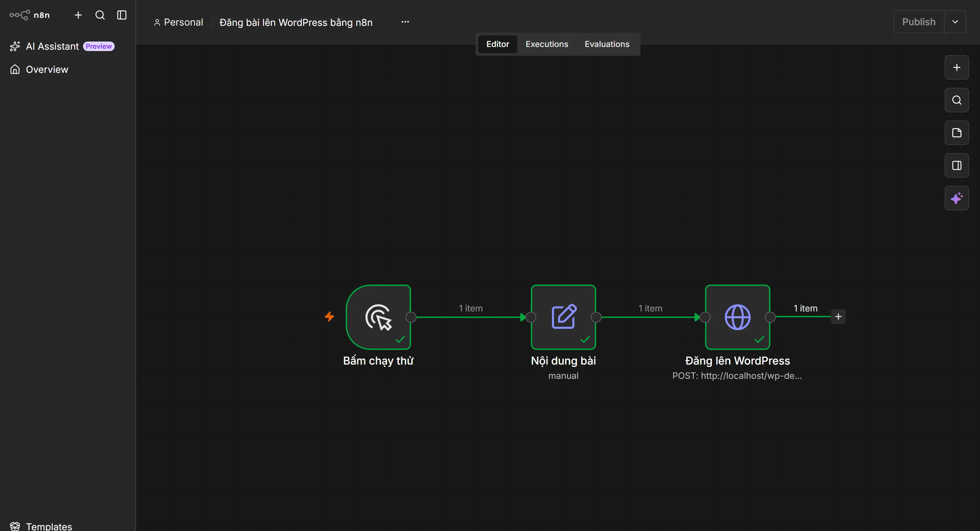Switch to the Editor tab
This screenshot has width=980, height=531.
pyautogui.click(x=497, y=44)
